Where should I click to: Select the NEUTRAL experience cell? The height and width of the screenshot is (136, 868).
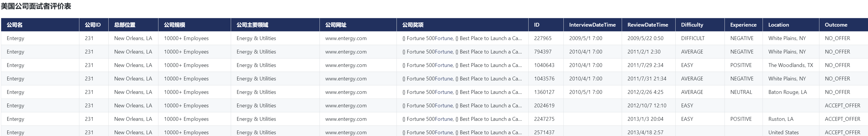741,92
